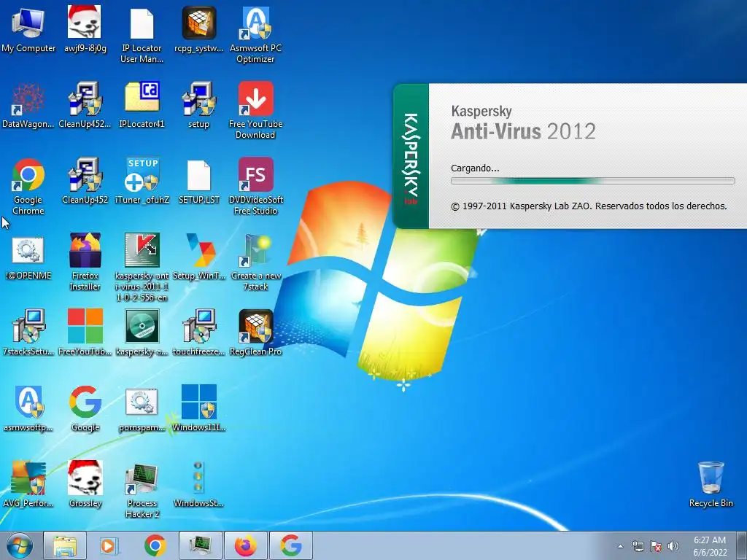
Task: Select the Windows11I... desktop icon
Action: [198, 408]
